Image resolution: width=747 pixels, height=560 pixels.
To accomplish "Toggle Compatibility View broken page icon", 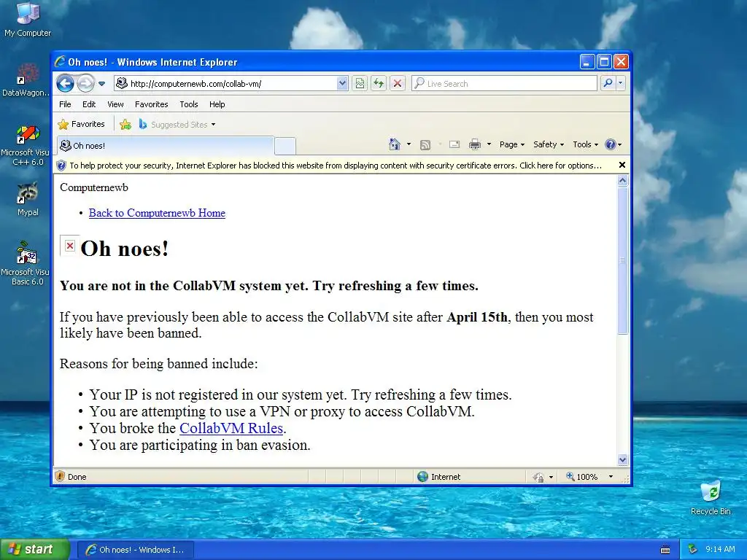I will [x=360, y=83].
